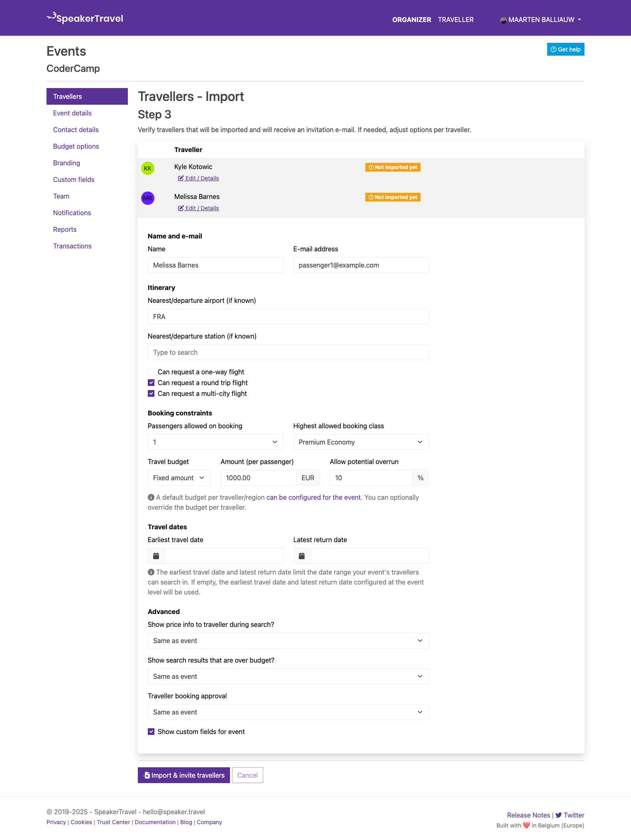Click Kyle Kotowic's Not imported yet badge

pyautogui.click(x=393, y=167)
